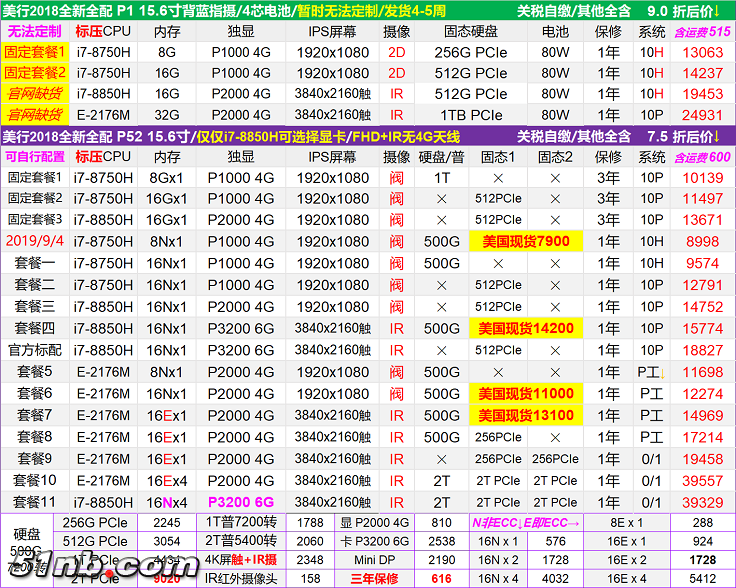Select the 无法定制 header cell
Viewport: 736px width, 588px height.
click(x=35, y=31)
